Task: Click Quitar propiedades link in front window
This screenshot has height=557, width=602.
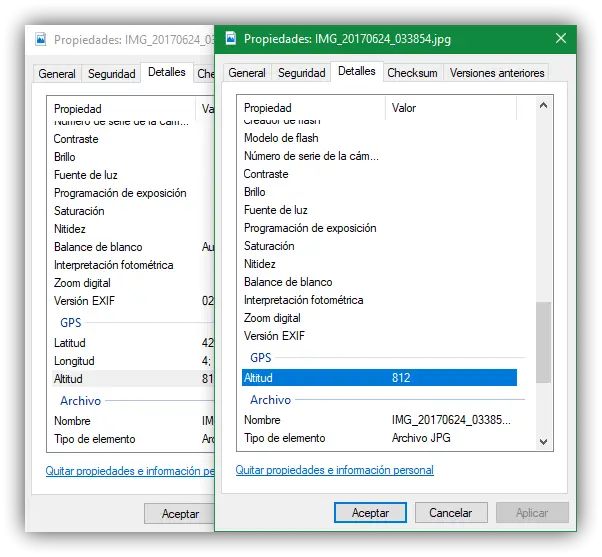Action: click(x=334, y=470)
